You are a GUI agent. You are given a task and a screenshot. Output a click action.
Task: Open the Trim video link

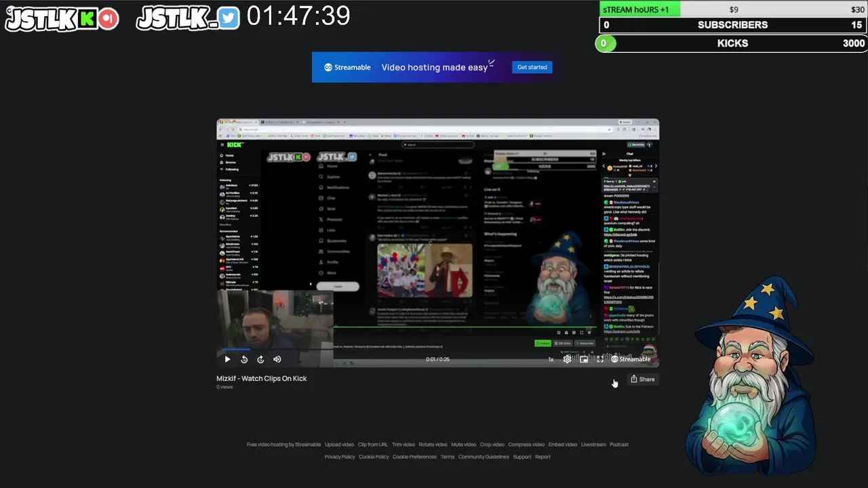tap(403, 445)
